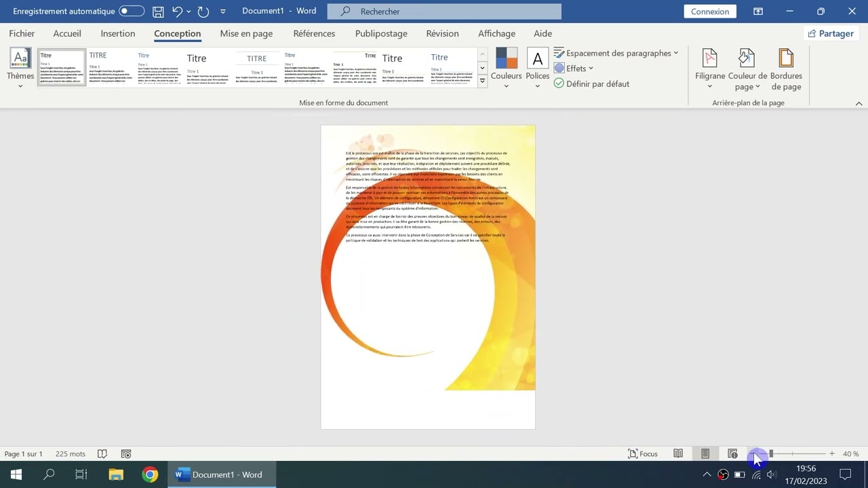Switch to Focus mode

[643, 453]
